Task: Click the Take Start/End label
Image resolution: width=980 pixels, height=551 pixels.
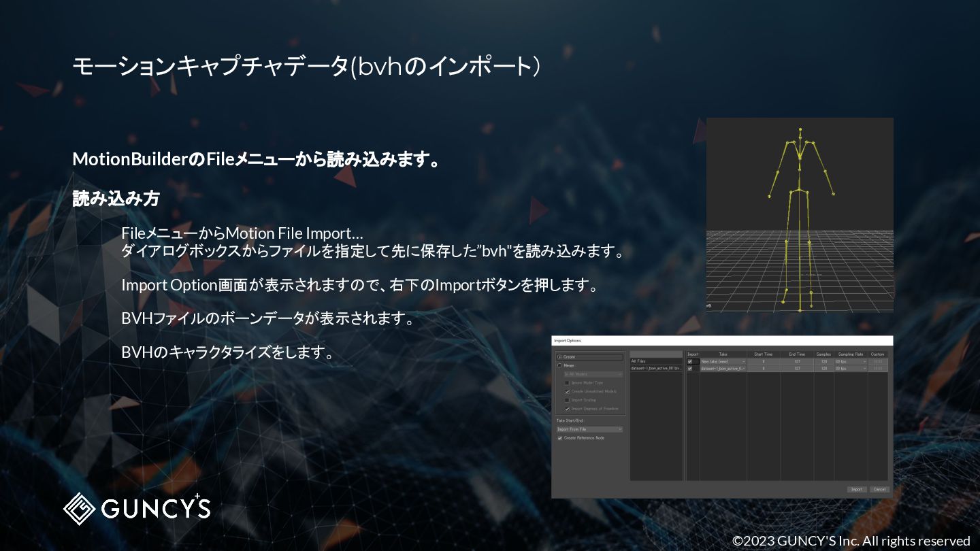Action: pos(570,420)
